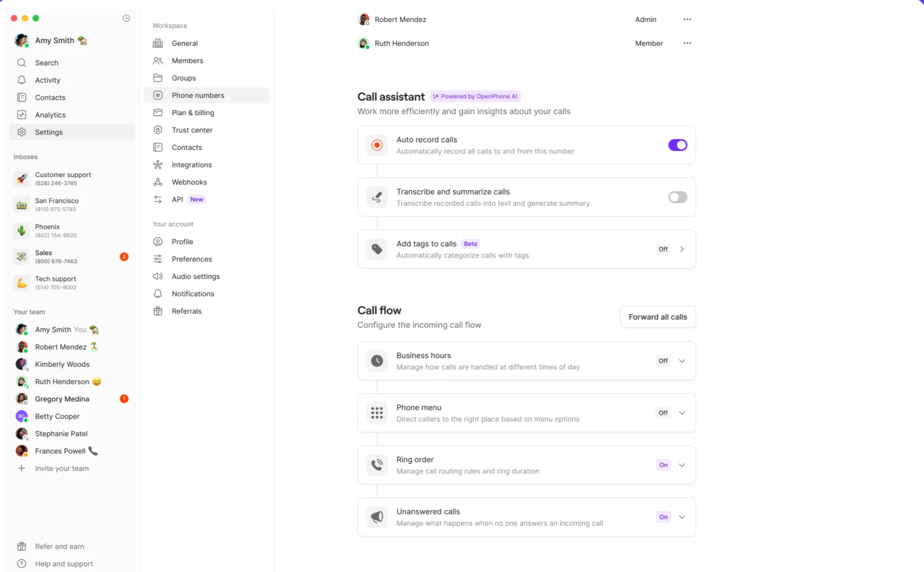Open Notifications settings
The height and width of the screenshot is (572, 924).
click(x=206, y=294)
